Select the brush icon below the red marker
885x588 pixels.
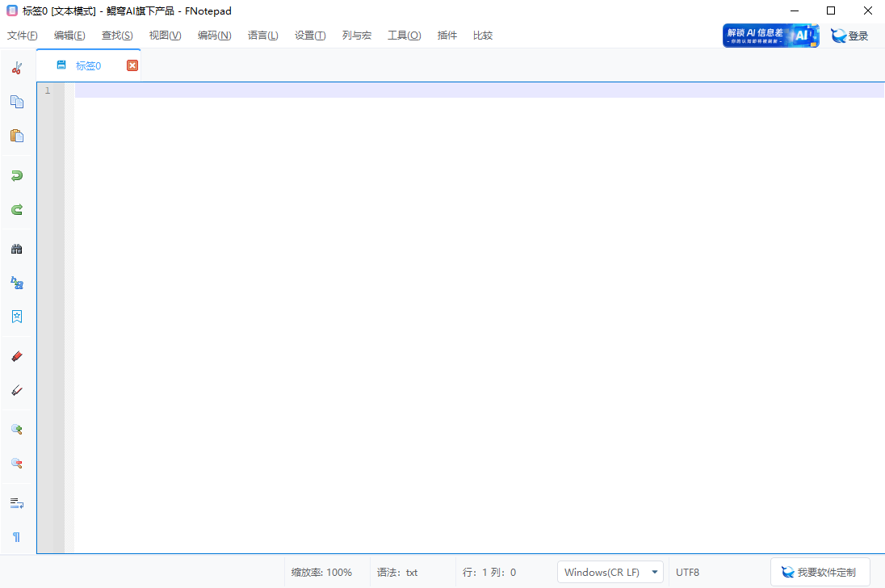pos(17,390)
